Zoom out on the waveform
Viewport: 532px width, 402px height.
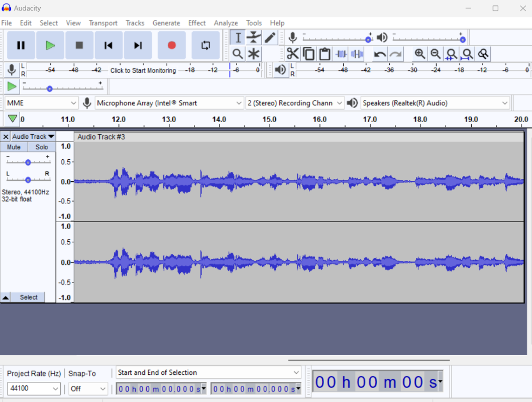pyautogui.click(x=436, y=54)
